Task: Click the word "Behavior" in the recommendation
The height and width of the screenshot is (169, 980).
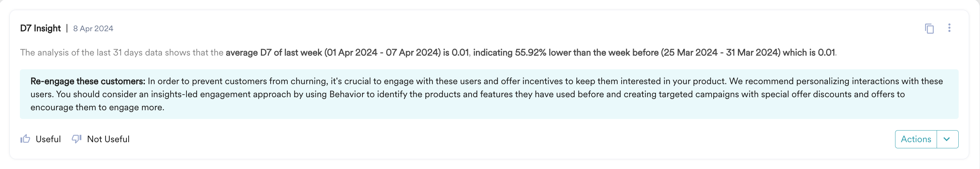Action: 347,94
